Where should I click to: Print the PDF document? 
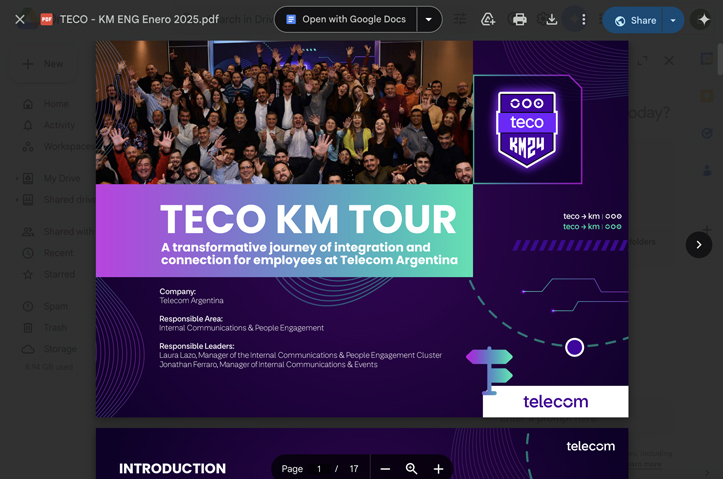(520, 19)
